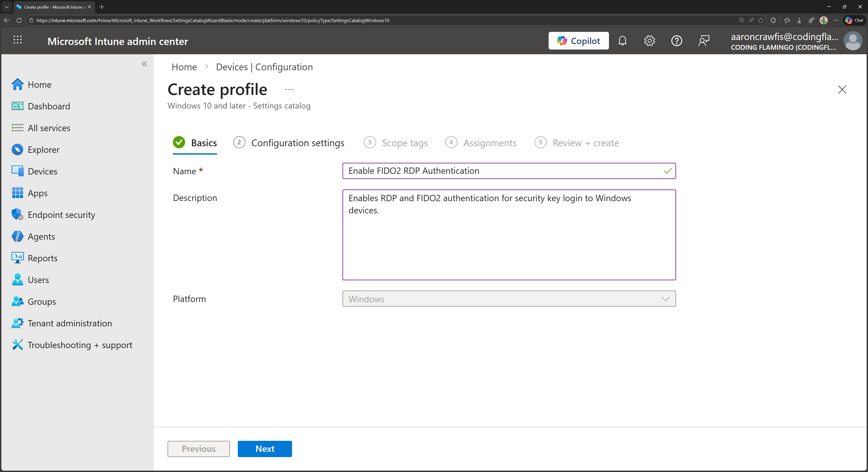Open portal settings with the gear icon
This screenshot has height=472, width=868.
(x=649, y=40)
